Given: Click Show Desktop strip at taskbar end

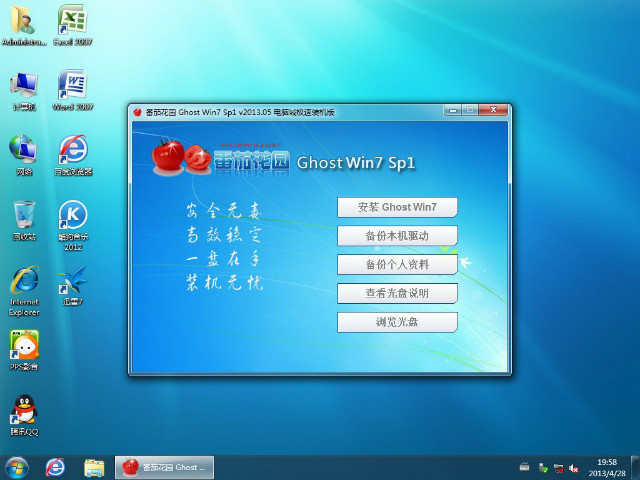Looking at the screenshot, I should pos(636,468).
